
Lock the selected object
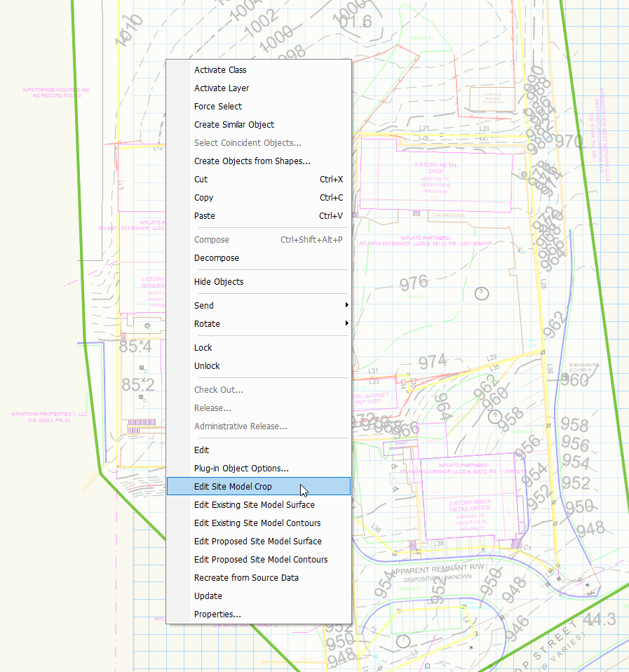[203, 348]
